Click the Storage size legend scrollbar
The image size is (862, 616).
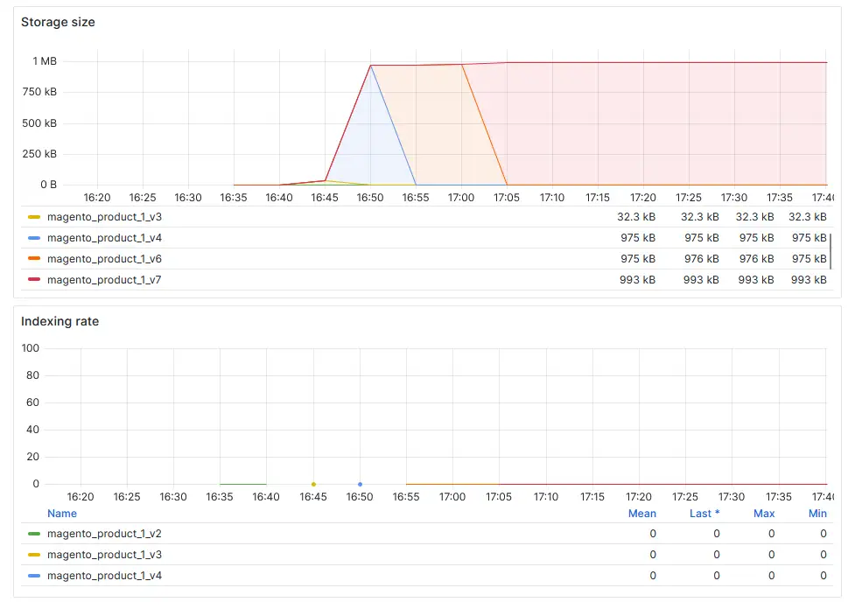click(830, 251)
